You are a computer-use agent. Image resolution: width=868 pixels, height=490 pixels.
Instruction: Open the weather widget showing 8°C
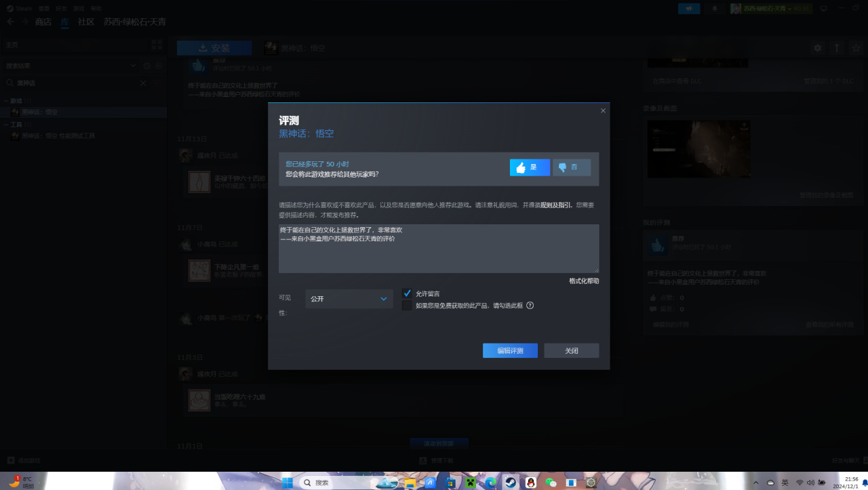[x=22, y=483]
